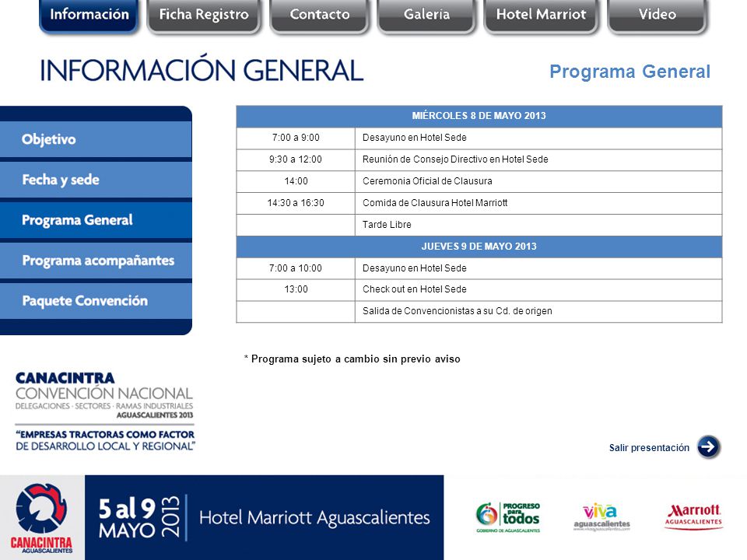Click the 14:00 time cell
This screenshot has width=747, height=560.
[296, 181]
